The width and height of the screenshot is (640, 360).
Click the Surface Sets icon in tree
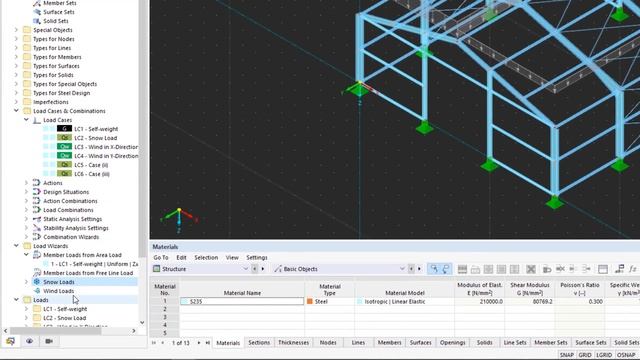(x=37, y=12)
